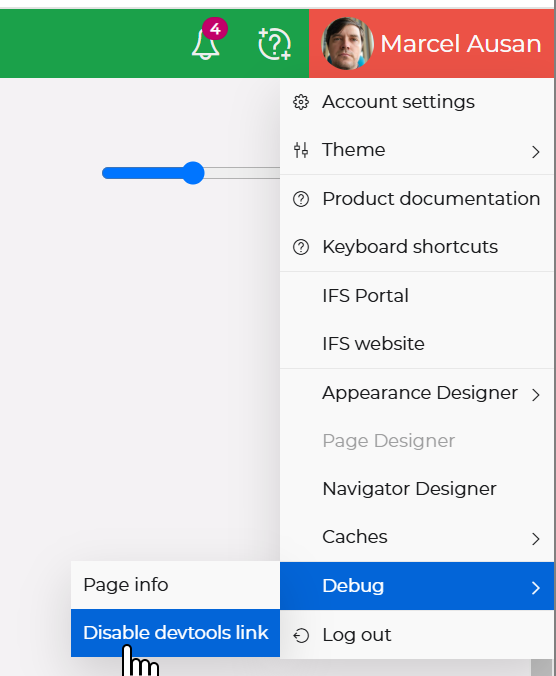The width and height of the screenshot is (556, 676).
Task: Click question mark icon beside Product documentation
Action: click(301, 199)
